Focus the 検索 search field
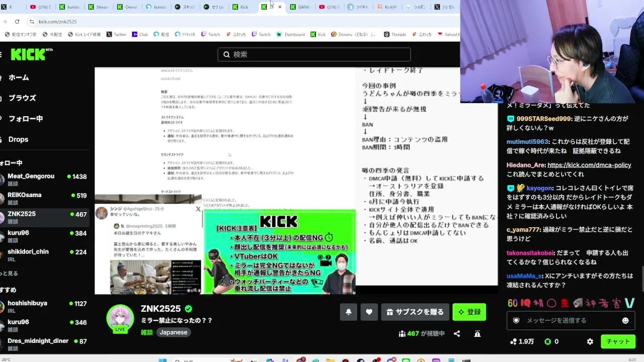This screenshot has width=644, height=362. coord(314,54)
